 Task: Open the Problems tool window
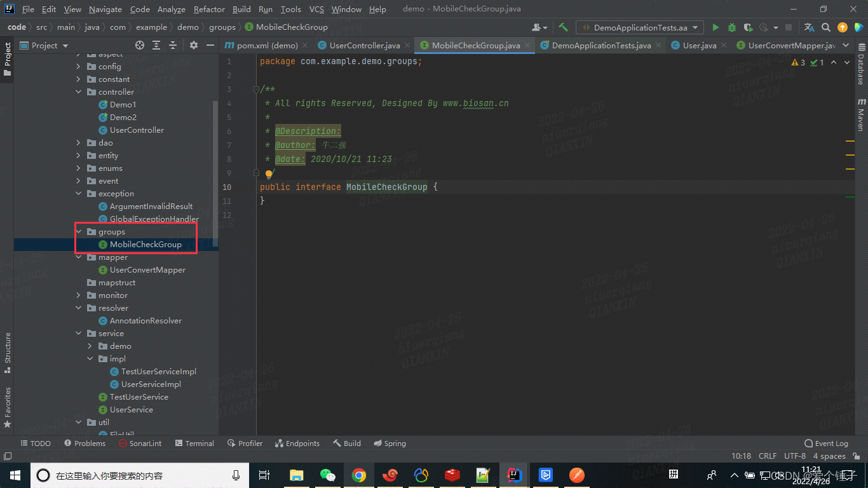coord(85,444)
